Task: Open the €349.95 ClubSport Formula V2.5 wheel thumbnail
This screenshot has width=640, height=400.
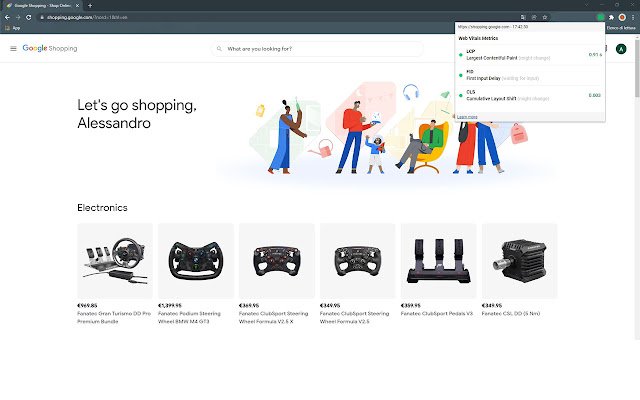Action: pos(358,261)
